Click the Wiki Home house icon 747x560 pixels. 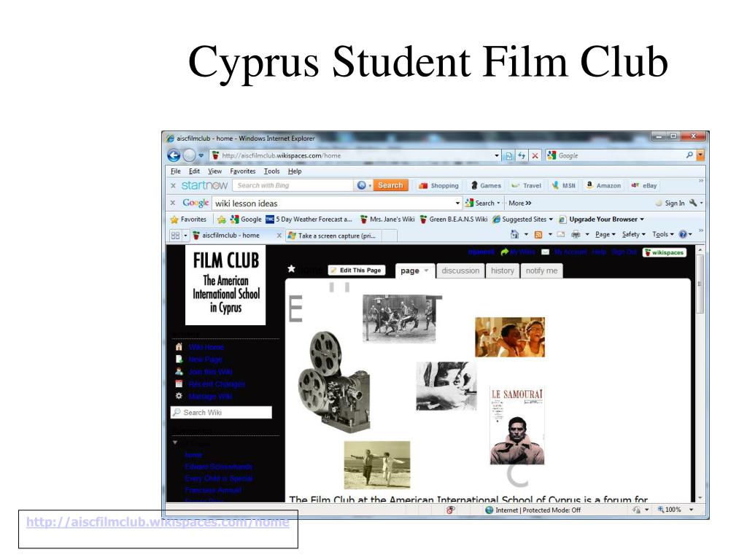coord(179,346)
